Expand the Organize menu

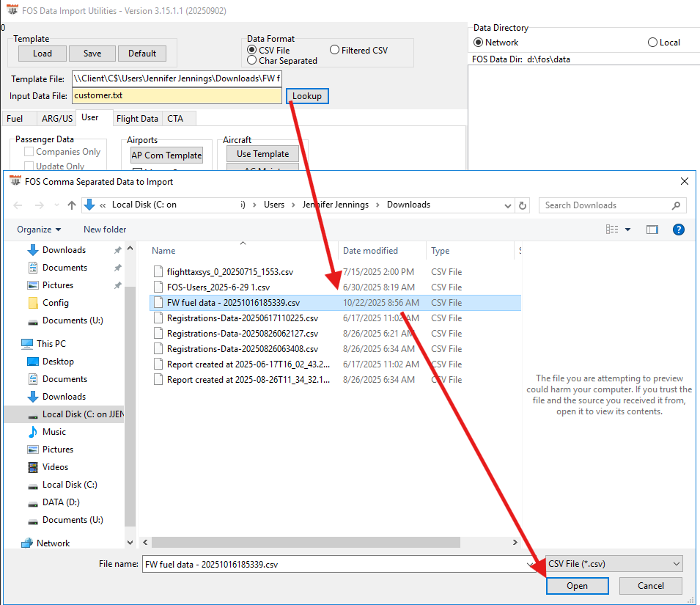[x=39, y=230]
